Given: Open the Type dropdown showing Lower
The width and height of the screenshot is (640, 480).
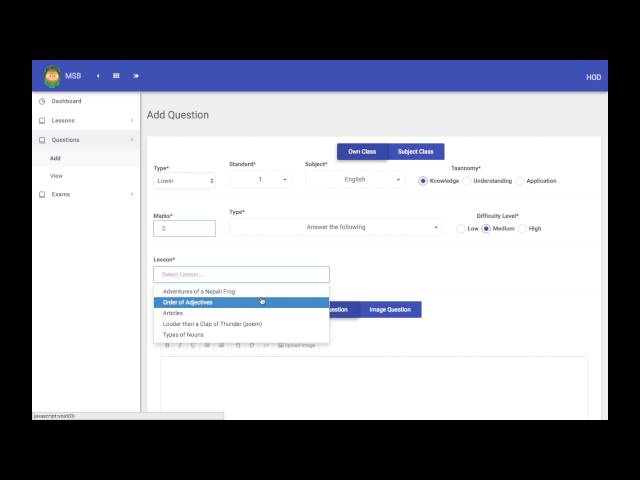Looking at the screenshot, I should pyautogui.click(x=184, y=181).
